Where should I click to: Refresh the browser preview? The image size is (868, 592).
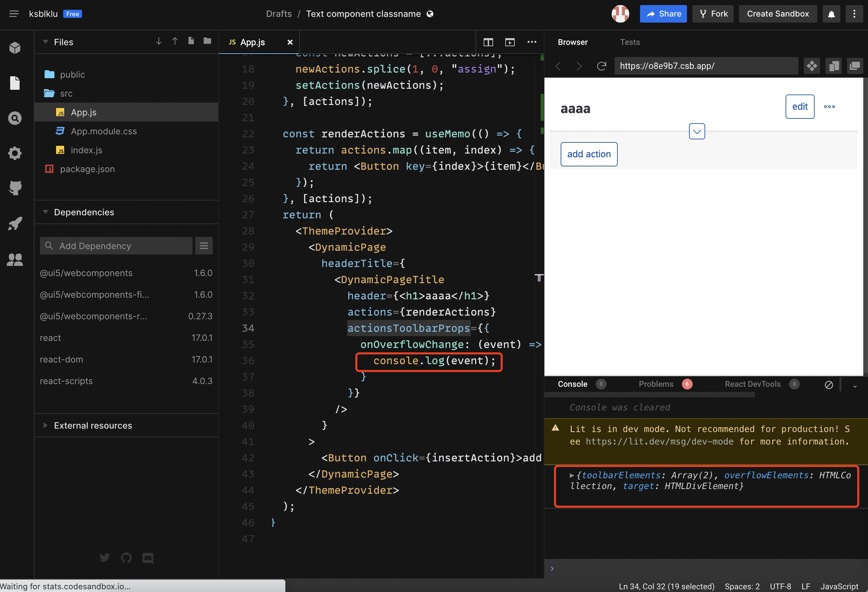point(601,66)
